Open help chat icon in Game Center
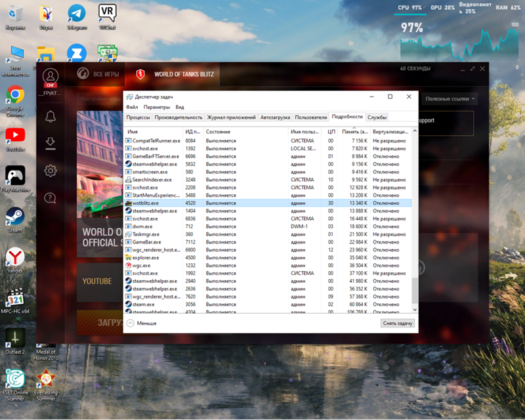This screenshot has width=525, height=420. tap(51, 198)
